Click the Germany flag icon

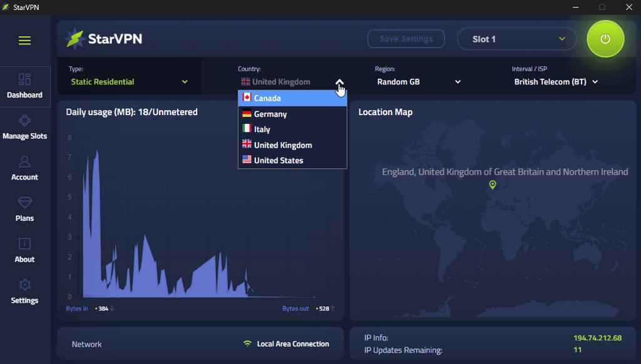[247, 113]
